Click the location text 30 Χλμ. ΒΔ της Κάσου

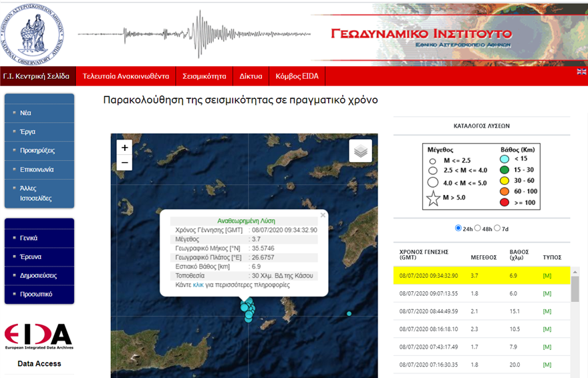click(283, 276)
